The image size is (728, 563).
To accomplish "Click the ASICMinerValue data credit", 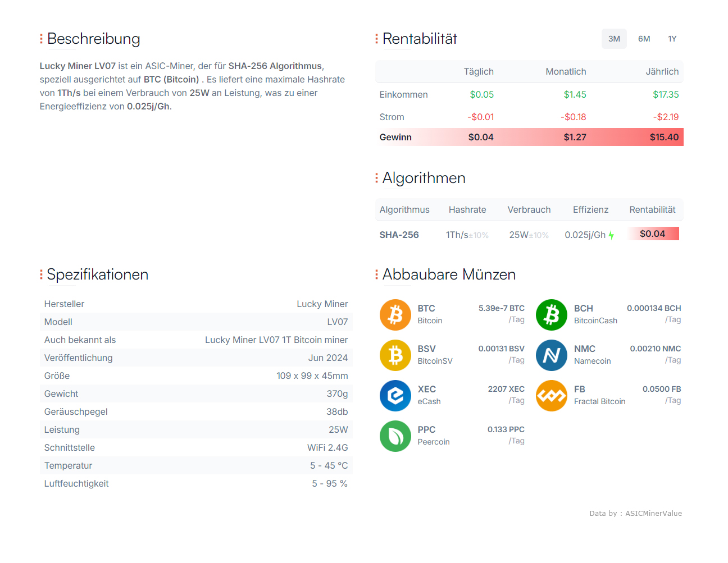I will [x=653, y=513].
